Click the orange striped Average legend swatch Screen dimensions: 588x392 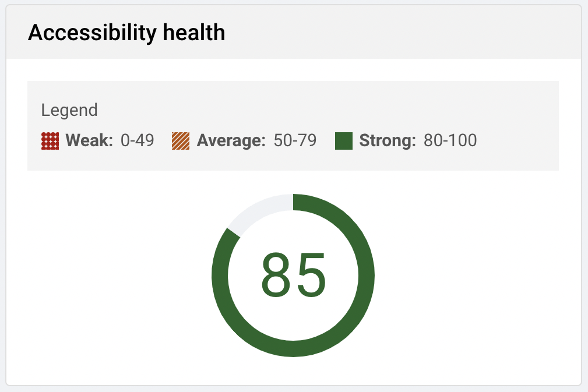tap(181, 141)
